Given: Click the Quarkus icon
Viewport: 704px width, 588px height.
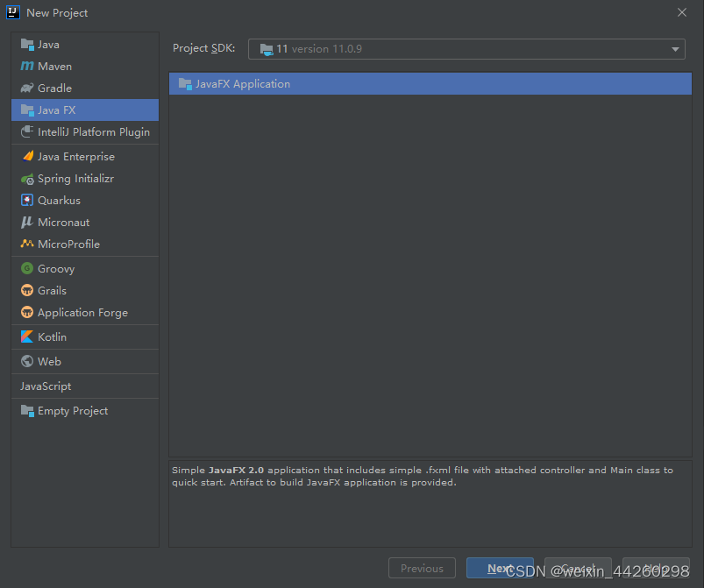Looking at the screenshot, I should click(x=27, y=200).
